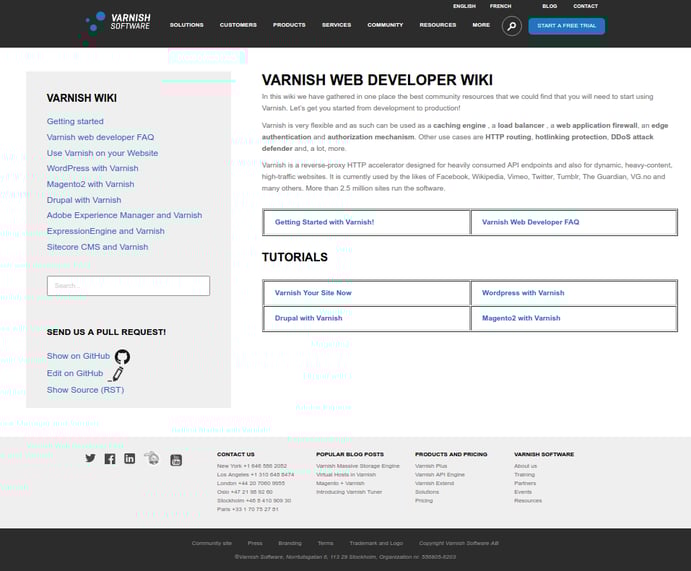This screenshot has height=571, width=691.
Task: Open Varnish Web Developer FAQ box
Action: pos(574,222)
